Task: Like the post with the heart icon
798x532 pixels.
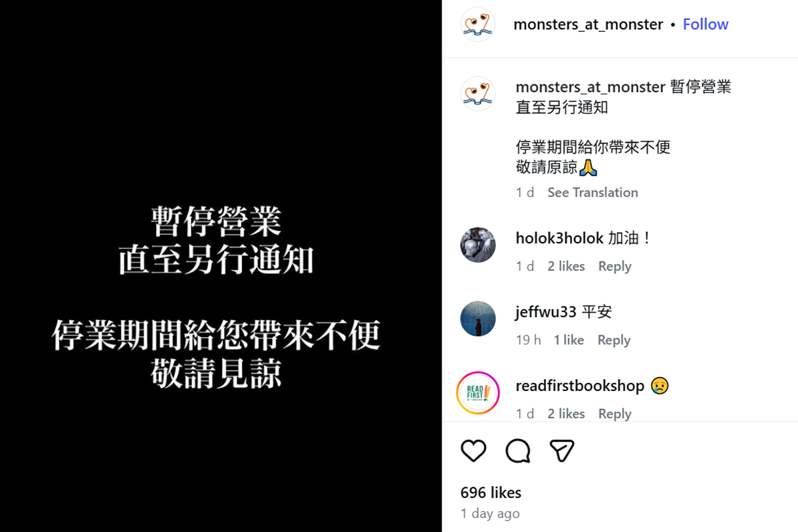Action: (x=473, y=451)
